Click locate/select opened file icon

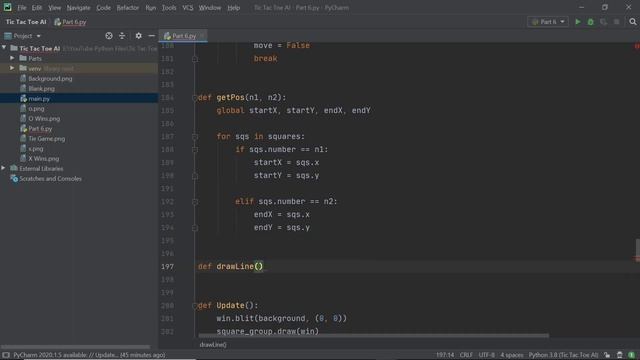[109, 36]
